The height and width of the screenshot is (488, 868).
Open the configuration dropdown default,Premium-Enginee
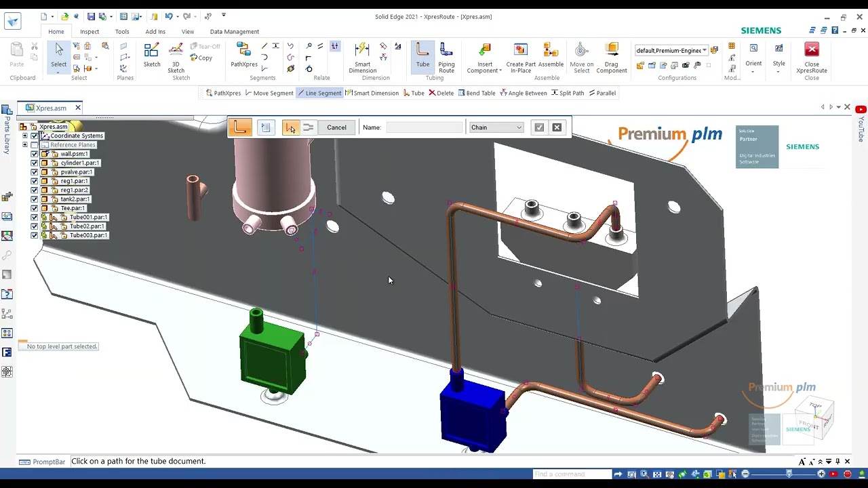[x=671, y=50]
